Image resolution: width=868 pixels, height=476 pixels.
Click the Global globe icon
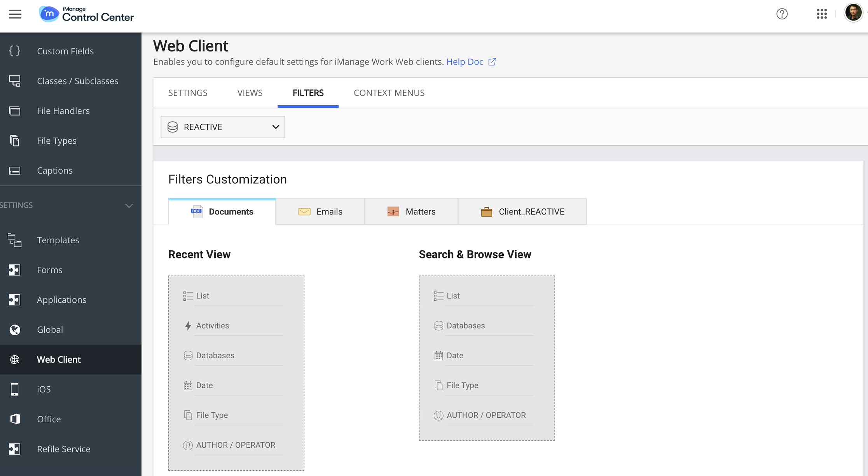[x=15, y=330]
